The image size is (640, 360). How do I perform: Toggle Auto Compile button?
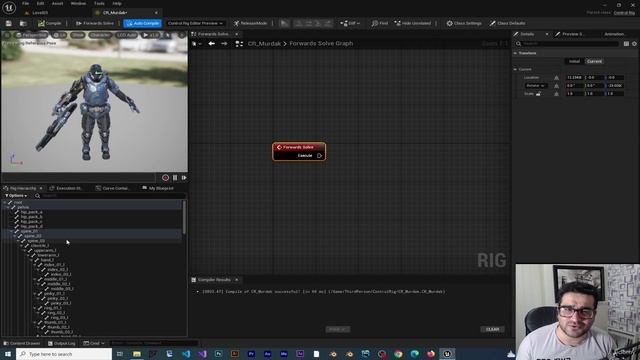[x=142, y=23]
